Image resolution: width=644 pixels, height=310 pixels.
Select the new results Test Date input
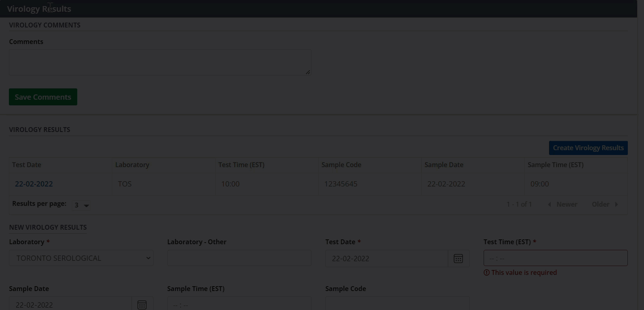click(386, 258)
